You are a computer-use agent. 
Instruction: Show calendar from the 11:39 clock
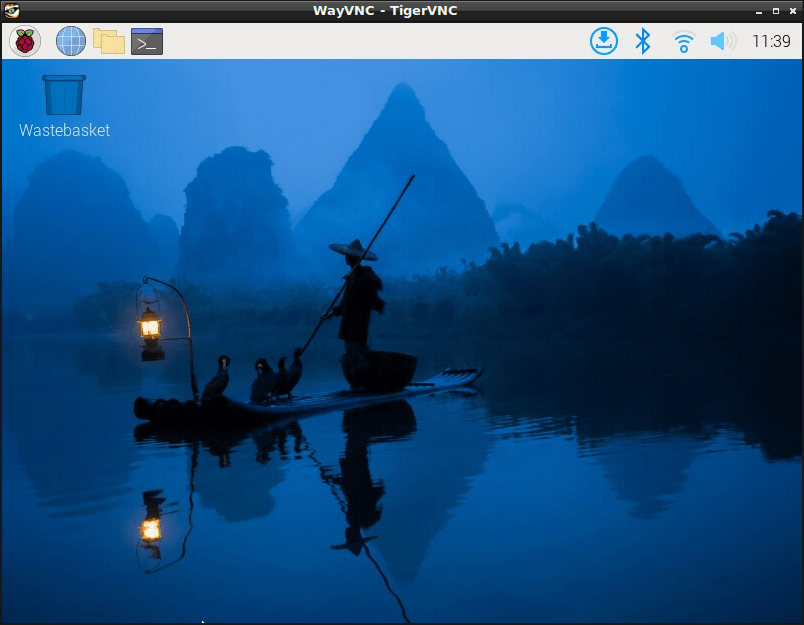(x=771, y=41)
